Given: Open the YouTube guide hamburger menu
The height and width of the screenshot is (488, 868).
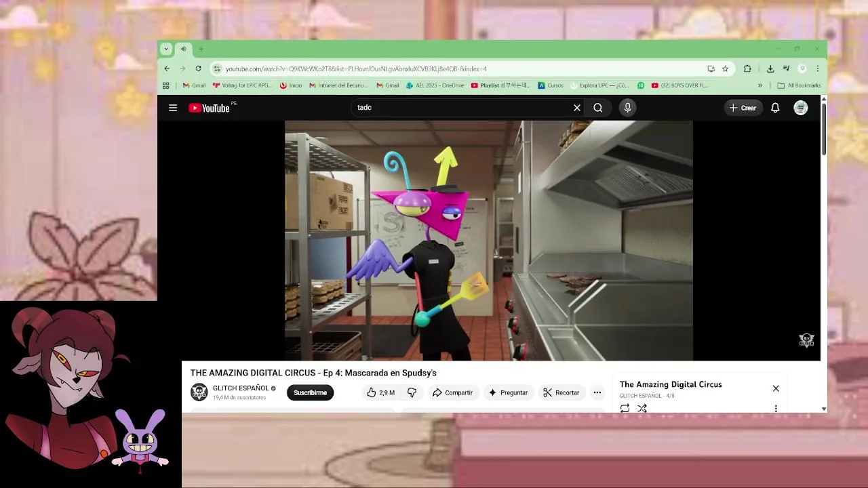Looking at the screenshot, I should click(173, 108).
